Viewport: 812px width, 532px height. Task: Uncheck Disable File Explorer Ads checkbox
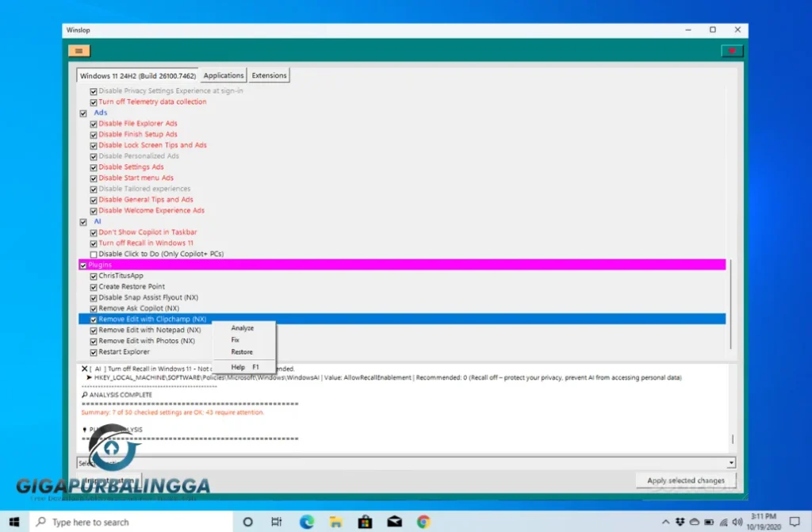coord(94,124)
